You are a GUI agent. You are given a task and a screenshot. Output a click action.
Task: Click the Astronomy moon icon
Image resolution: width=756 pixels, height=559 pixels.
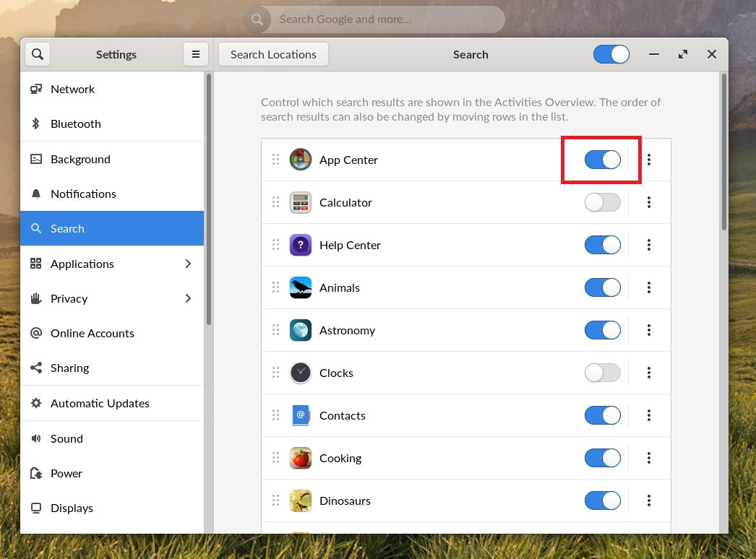pyautogui.click(x=301, y=330)
